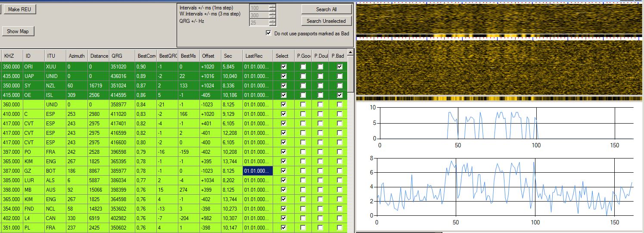Click the Search Unselected button
Image resolution: width=644 pixels, height=233 pixels.
[326, 21]
